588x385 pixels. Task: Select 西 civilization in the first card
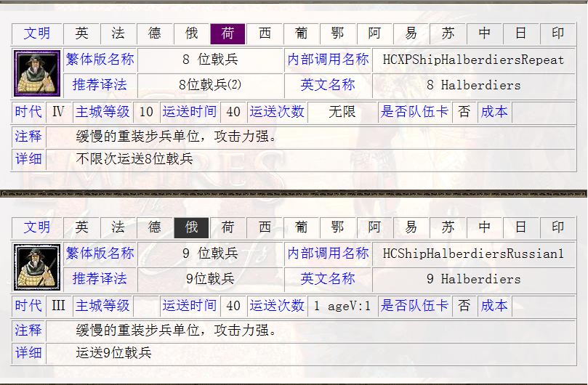[x=265, y=33]
